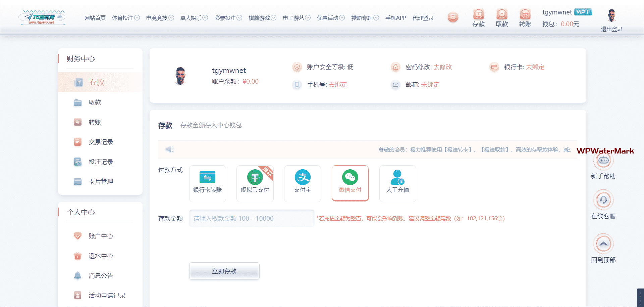Click the withdraw icon in top header

(502, 14)
